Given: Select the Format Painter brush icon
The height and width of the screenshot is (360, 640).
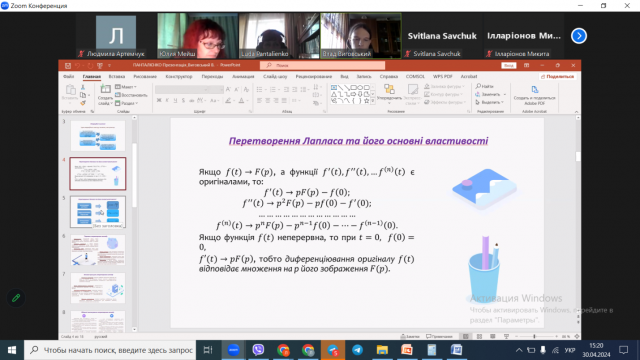Looking at the screenshot, I should [83, 103].
